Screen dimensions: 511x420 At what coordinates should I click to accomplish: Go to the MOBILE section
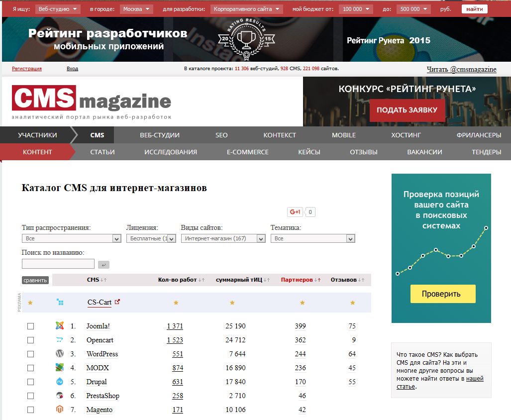(344, 135)
